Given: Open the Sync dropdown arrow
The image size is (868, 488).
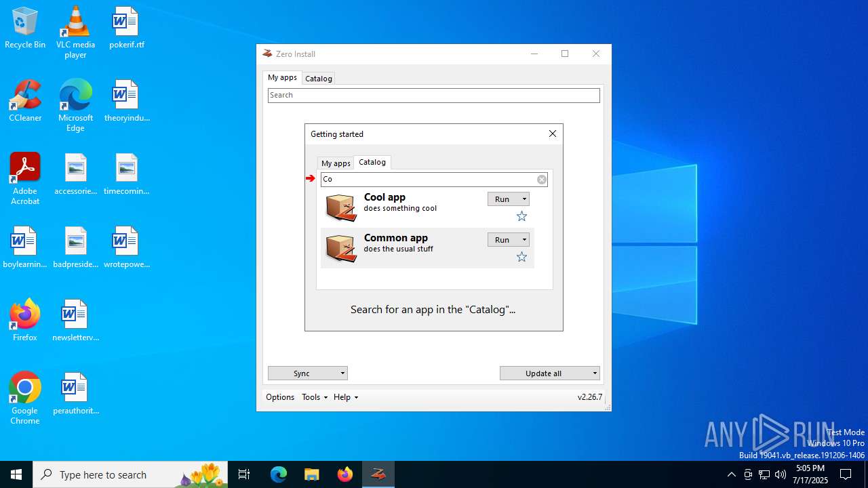Looking at the screenshot, I should click(x=342, y=373).
